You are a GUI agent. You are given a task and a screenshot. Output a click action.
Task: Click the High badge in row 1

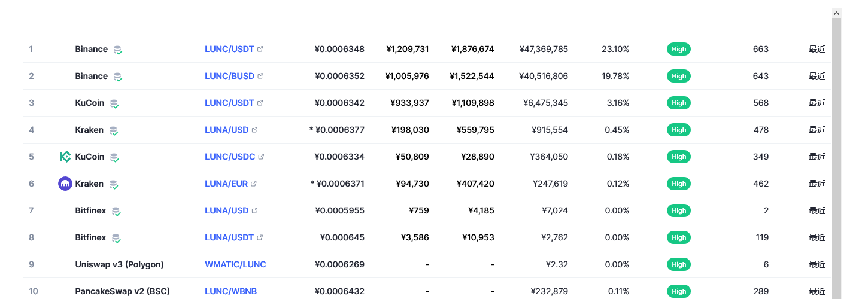point(679,49)
